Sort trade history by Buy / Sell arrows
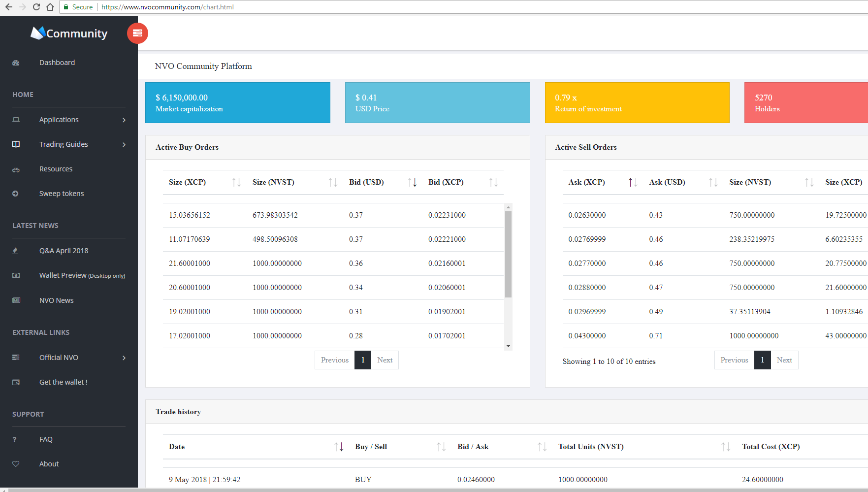Viewport: 868px width, 492px height. [x=441, y=447]
